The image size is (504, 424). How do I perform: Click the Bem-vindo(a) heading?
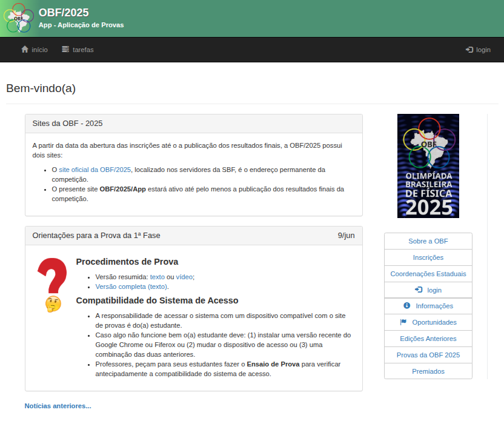click(41, 88)
